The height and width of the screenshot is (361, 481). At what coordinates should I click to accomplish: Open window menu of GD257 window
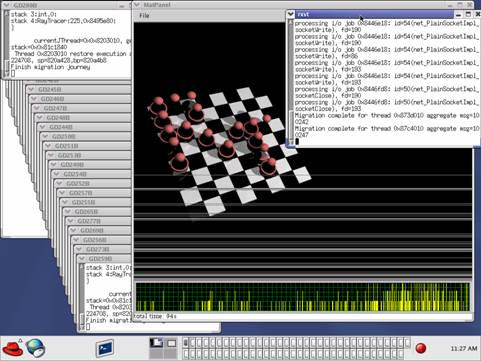[62, 193]
